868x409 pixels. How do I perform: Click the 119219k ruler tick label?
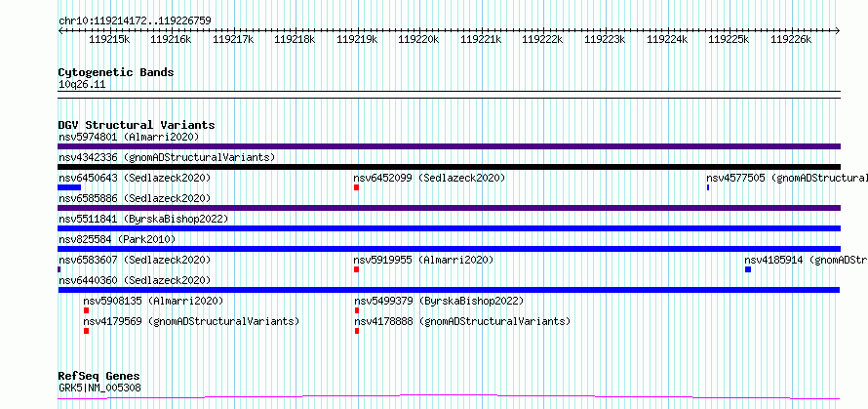pyautogui.click(x=357, y=39)
